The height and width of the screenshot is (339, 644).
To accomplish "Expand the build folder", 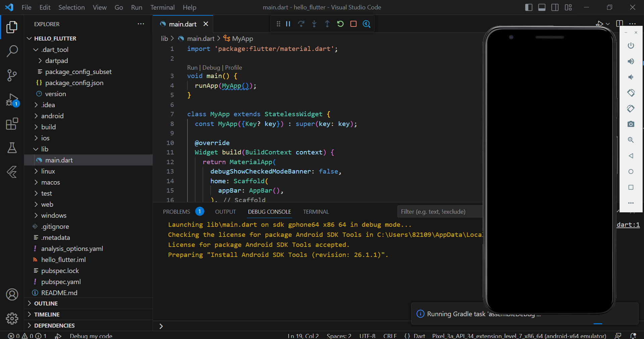I will tap(36, 127).
